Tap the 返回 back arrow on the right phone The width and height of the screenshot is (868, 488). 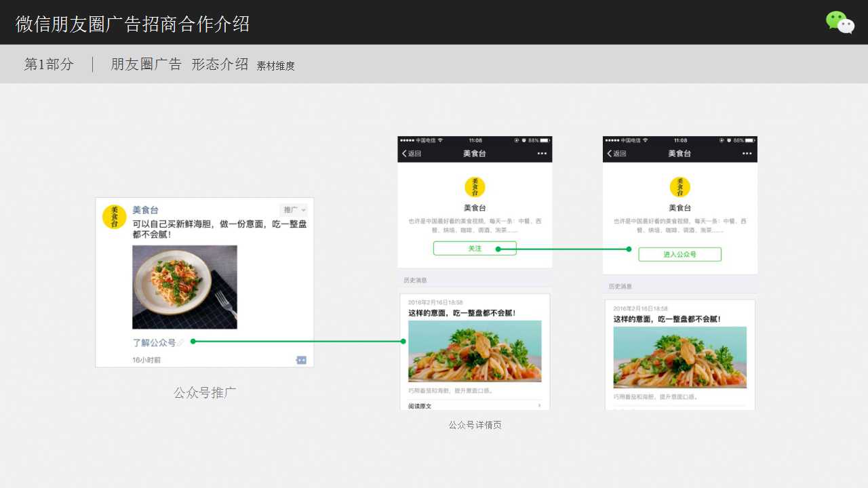tap(612, 153)
